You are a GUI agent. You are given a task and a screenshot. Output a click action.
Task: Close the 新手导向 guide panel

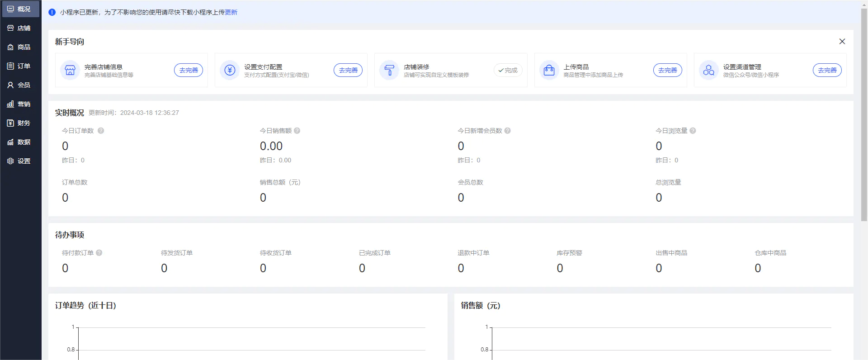[842, 41]
